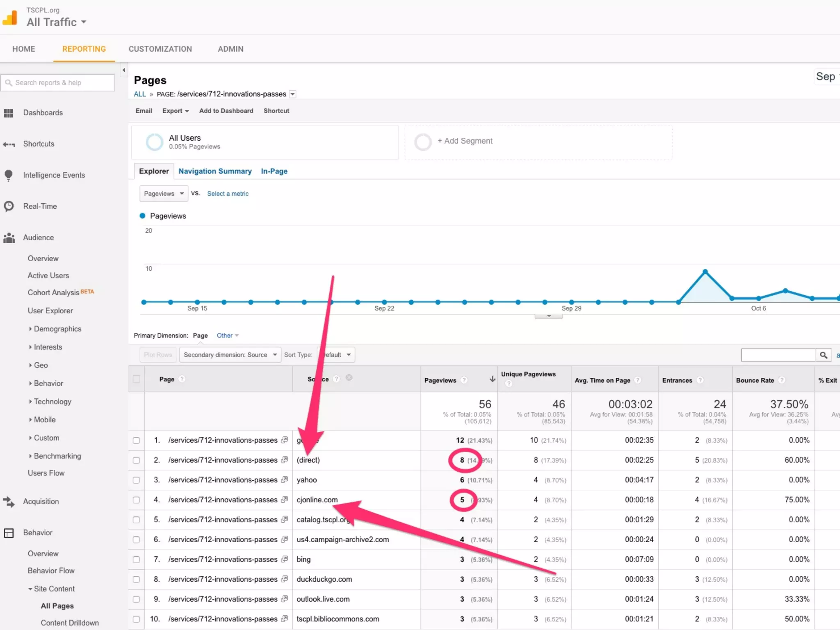The height and width of the screenshot is (630, 840).
Task: Click the Real-Time clock icon
Action: coord(9,206)
